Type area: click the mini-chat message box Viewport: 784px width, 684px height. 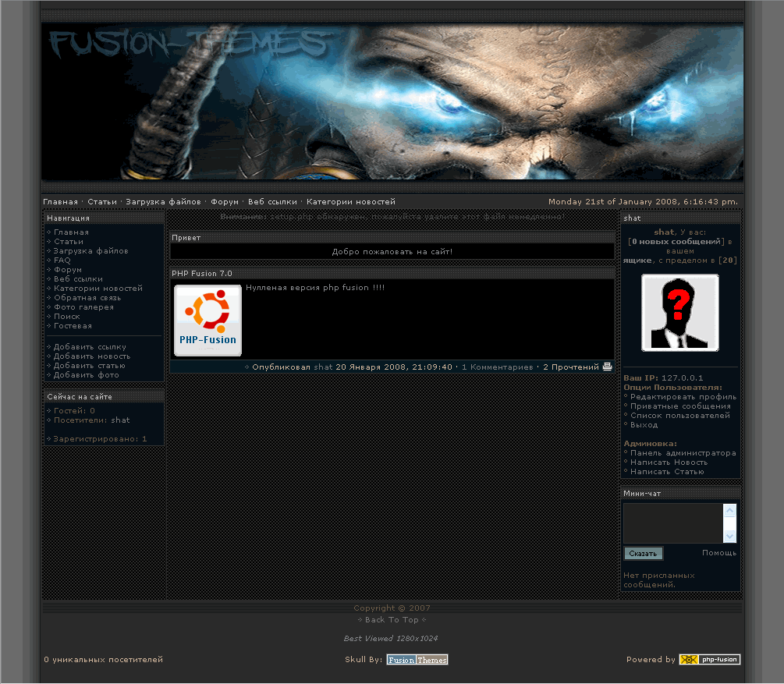click(x=673, y=523)
